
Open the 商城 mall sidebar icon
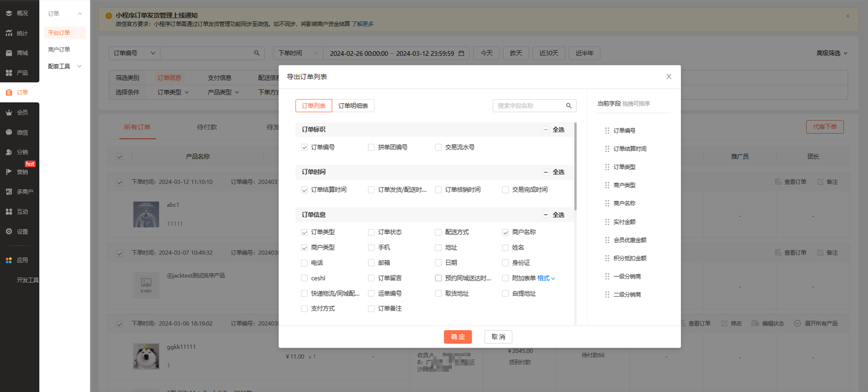(x=9, y=53)
